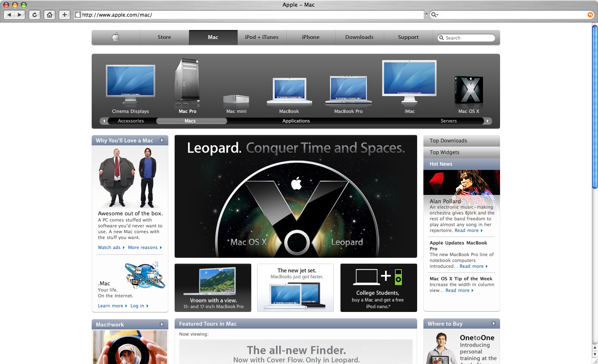Go to the home page via house icon
Image resolution: width=598 pixels, height=364 pixels.
50,15
